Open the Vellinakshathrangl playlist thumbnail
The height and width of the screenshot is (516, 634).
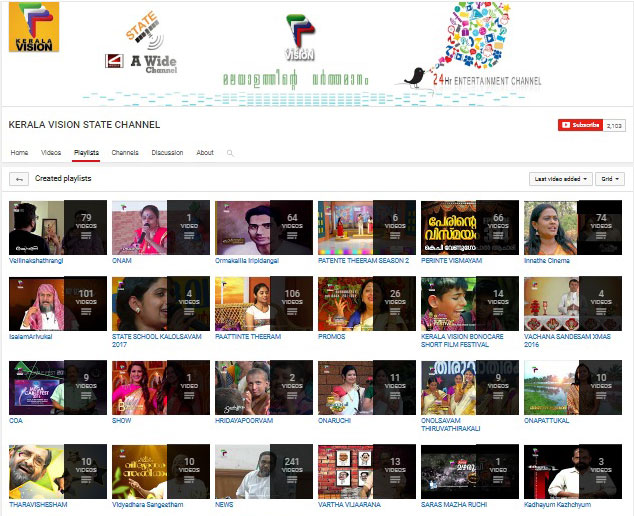[58, 227]
